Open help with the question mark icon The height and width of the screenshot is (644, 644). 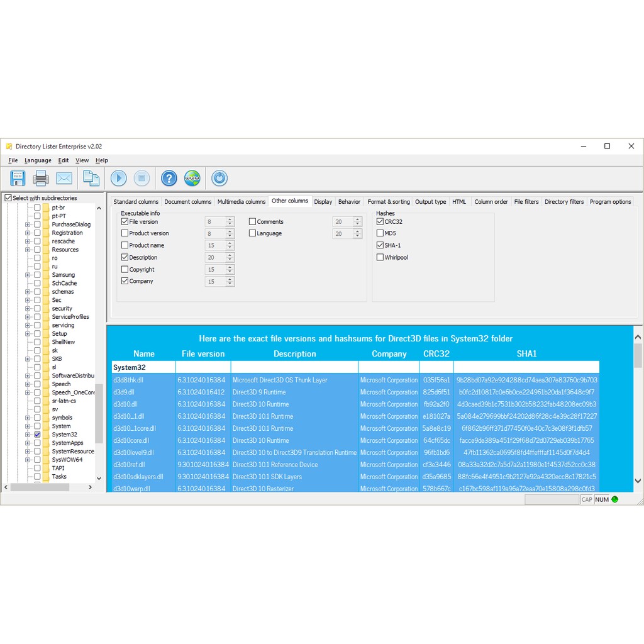169,178
